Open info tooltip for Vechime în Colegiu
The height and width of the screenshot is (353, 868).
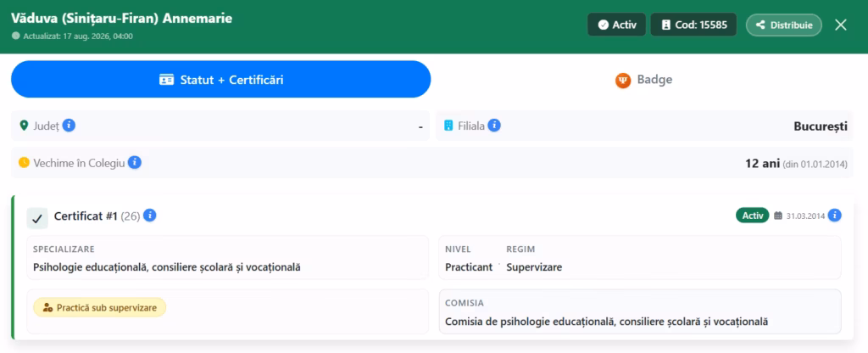(135, 162)
